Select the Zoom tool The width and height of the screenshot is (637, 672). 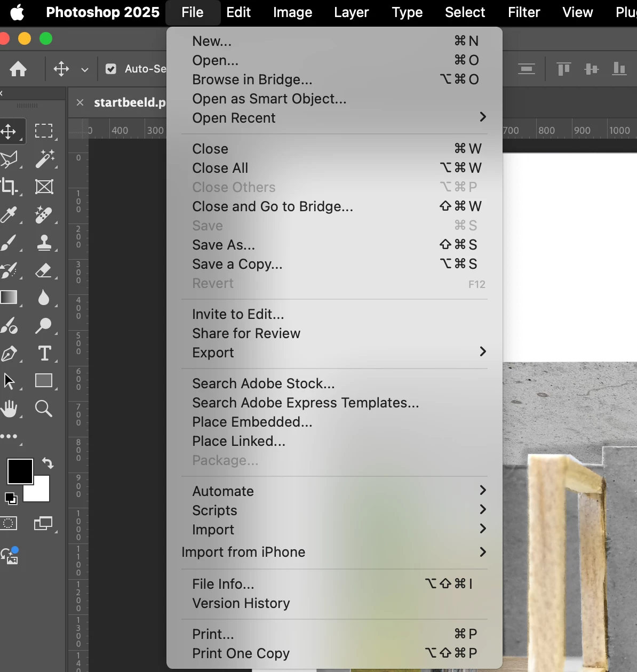[44, 409]
